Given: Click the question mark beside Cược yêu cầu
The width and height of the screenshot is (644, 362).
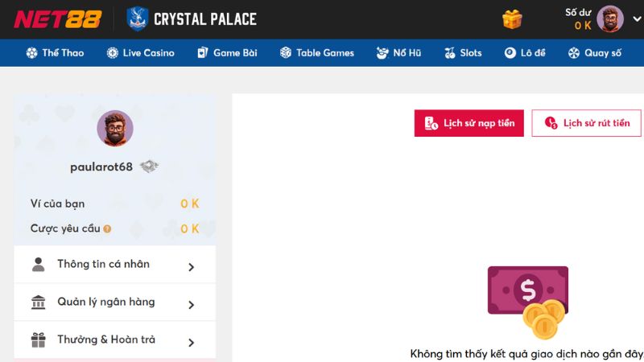Looking at the screenshot, I should [x=107, y=228].
